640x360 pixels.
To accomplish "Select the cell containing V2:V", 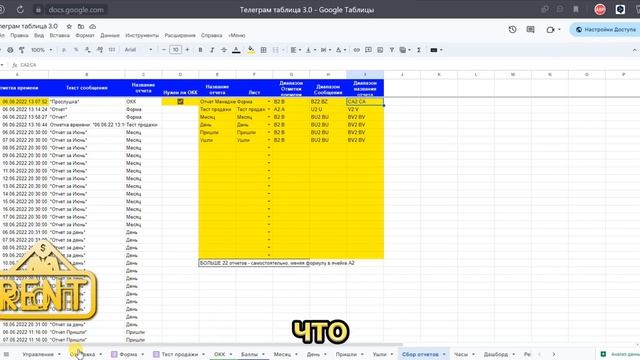I will click(x=365, y=109).
